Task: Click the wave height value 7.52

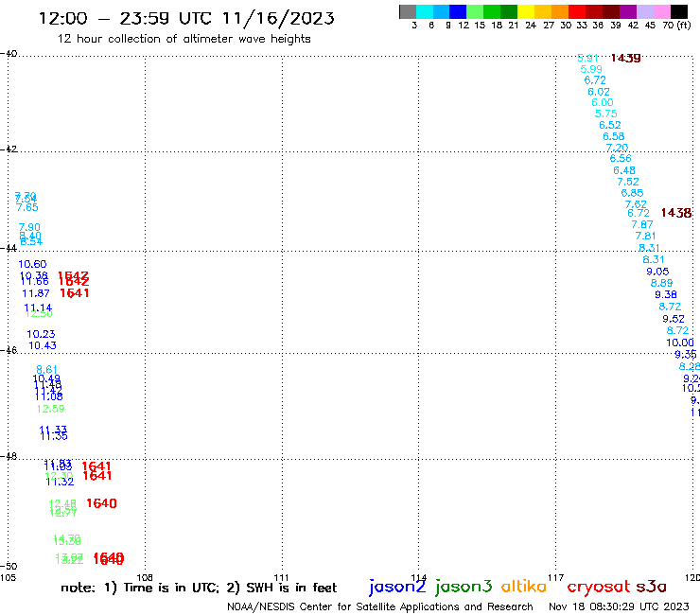Action: 628,182
